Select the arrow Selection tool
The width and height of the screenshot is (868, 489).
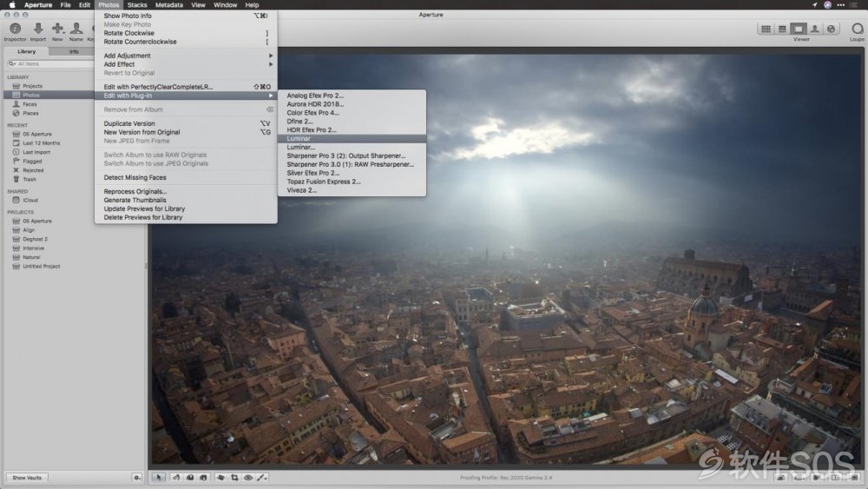click(158, 478)
